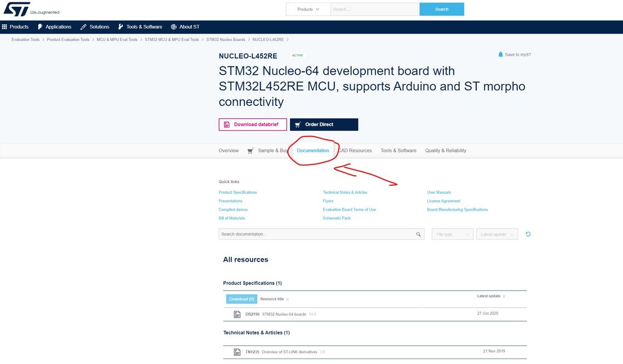Open MCU & MPU Eval Tools breadcrumb

117,40
